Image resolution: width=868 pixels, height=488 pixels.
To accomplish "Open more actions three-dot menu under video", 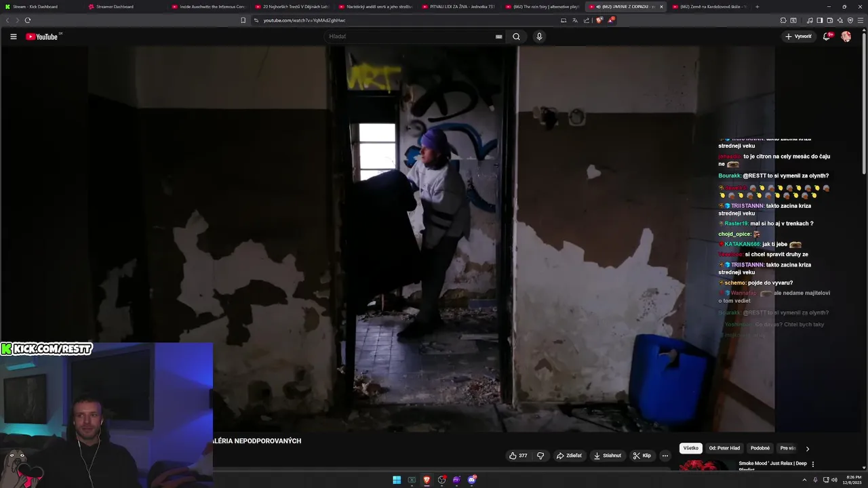I will [x=665, y=455].
